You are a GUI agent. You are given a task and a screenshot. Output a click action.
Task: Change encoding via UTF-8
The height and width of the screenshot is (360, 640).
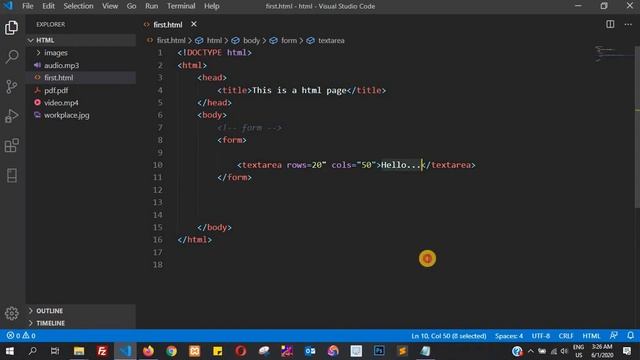tap(540, 336)
